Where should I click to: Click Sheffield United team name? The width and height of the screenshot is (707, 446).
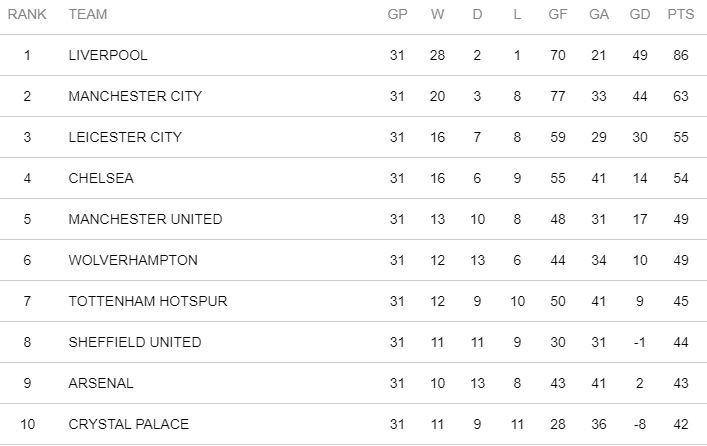click(135, 342)
